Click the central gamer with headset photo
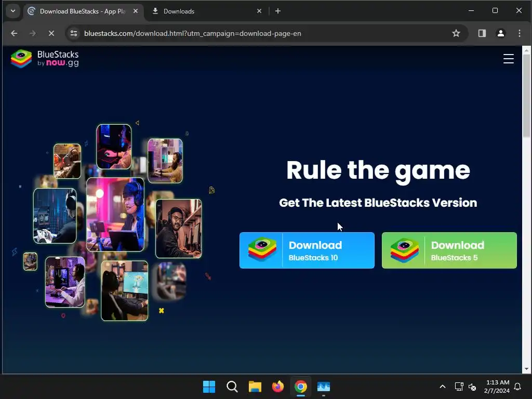Screen dimensions: 532x399 (x=115, y=215)
